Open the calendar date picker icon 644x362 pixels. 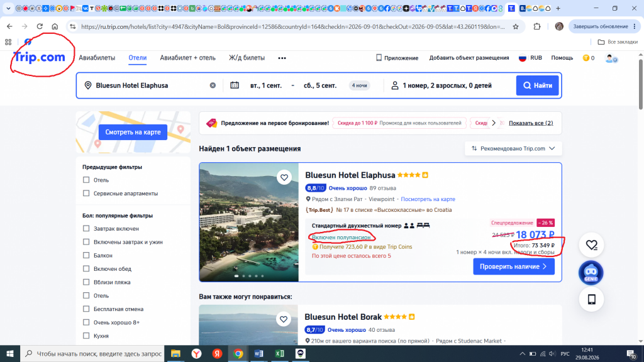tap(235, 85)
